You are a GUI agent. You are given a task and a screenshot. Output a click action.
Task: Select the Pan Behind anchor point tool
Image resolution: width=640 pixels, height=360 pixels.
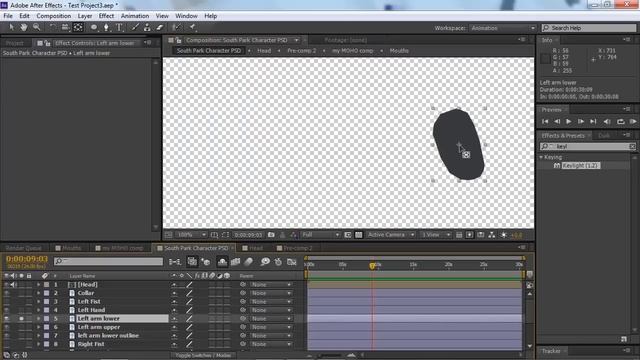[78, 27]
